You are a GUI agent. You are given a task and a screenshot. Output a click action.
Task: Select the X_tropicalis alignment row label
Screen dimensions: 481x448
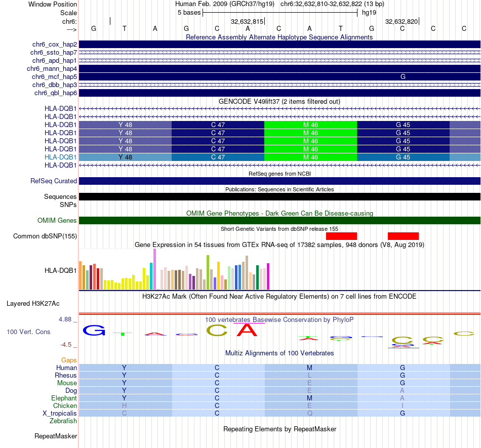[x=60, y=414]
